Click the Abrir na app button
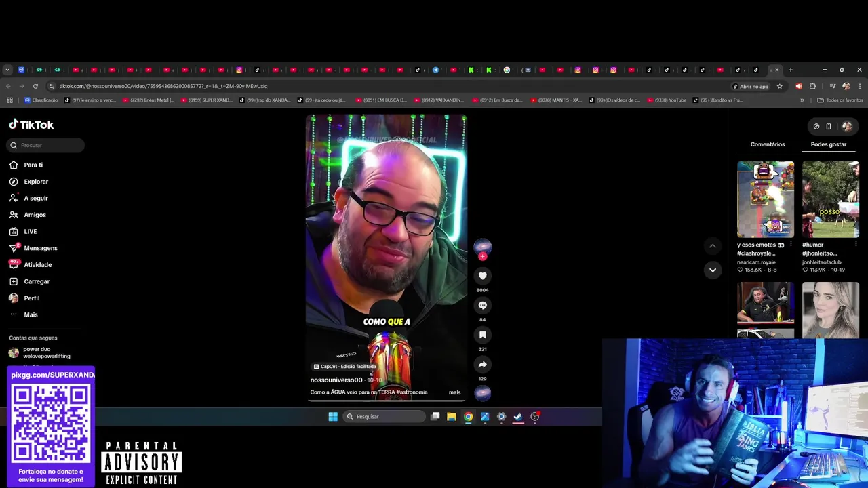868x488 pixels. pyautogui.click(x=750, y=86)
